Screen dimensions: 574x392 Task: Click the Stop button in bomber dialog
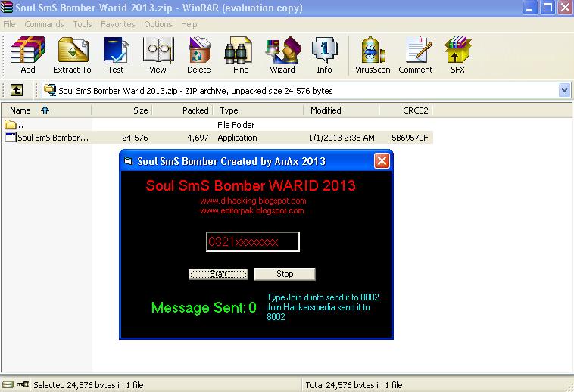tap(285, 274)
